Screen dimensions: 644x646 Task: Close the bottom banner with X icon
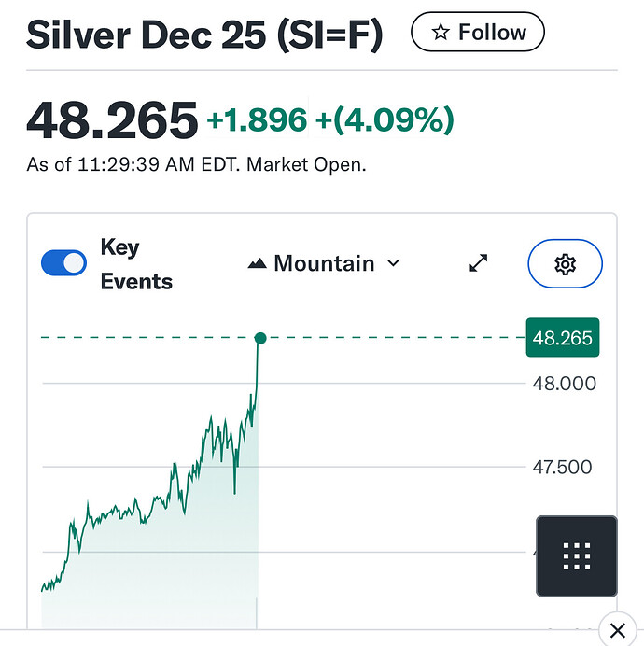click(616, 627)
